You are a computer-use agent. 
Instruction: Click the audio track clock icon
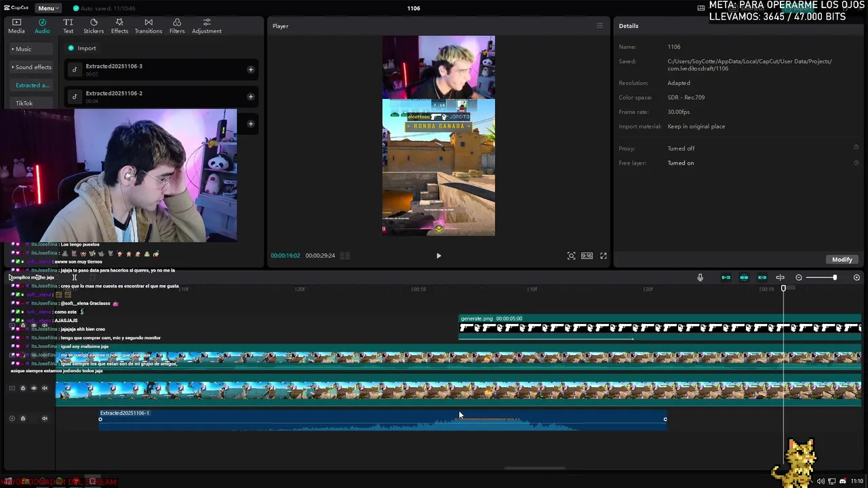[12, 418]
